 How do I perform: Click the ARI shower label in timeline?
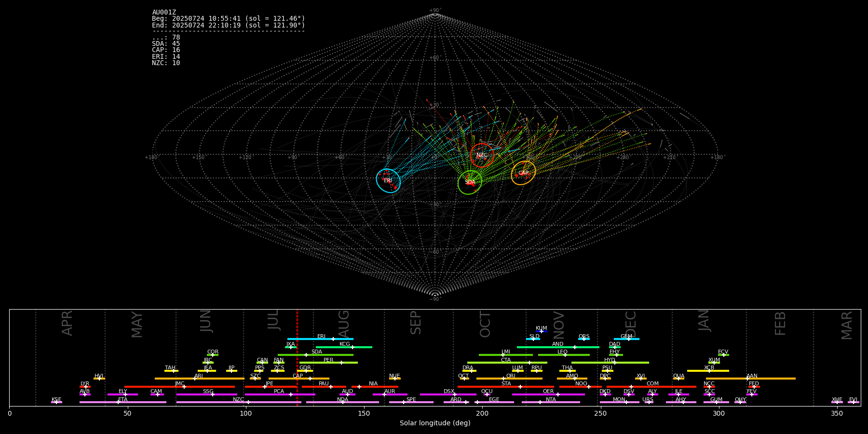coord(199,376)
